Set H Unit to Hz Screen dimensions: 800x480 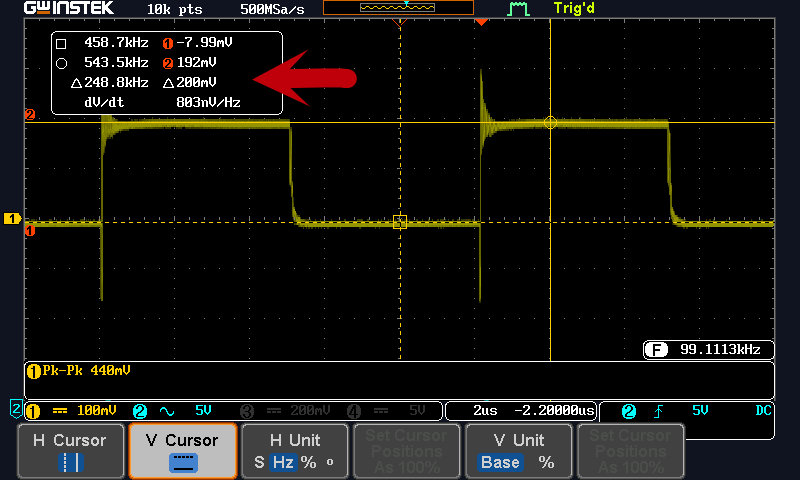(283, 462)
